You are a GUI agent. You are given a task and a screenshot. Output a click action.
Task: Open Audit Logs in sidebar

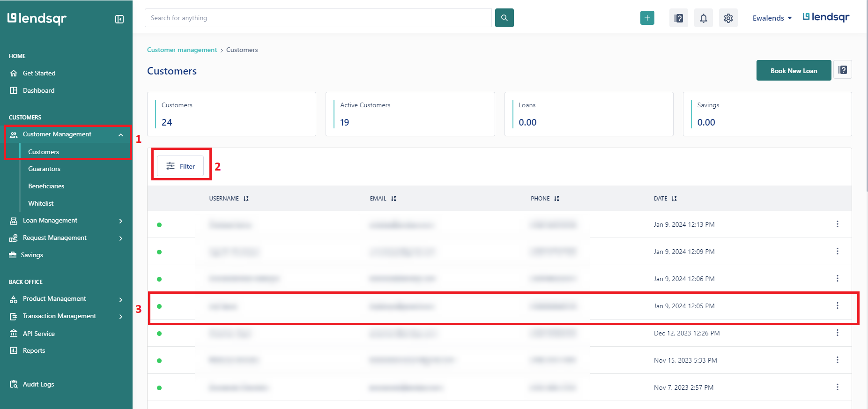38,384
